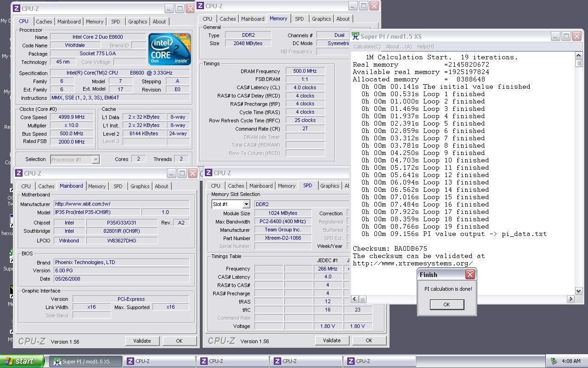Click the CPU-Z icon in SPD window title
Image resolution: width=588 pixels, height=368 pixels.
[209, 173]
